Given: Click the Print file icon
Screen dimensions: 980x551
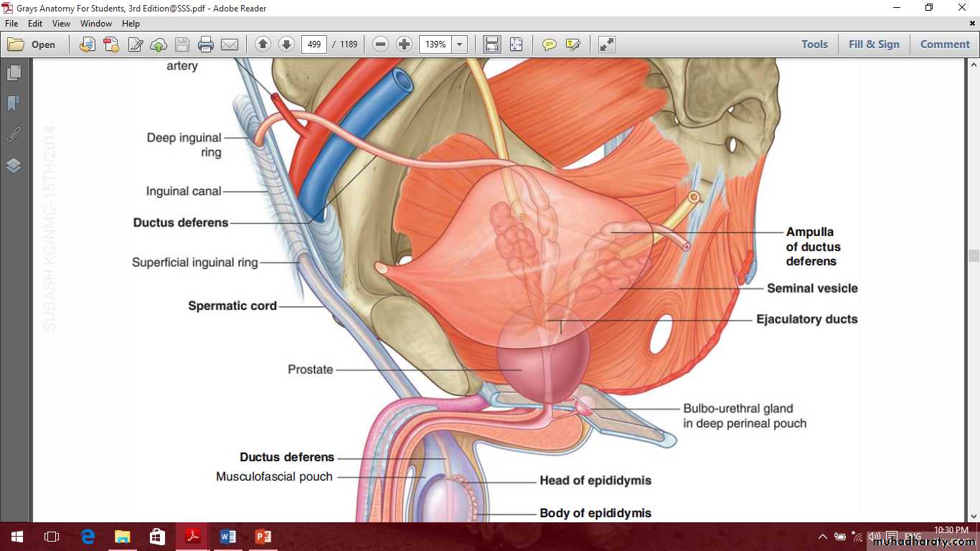Looking at the screenshot, I should click(206, 44).
